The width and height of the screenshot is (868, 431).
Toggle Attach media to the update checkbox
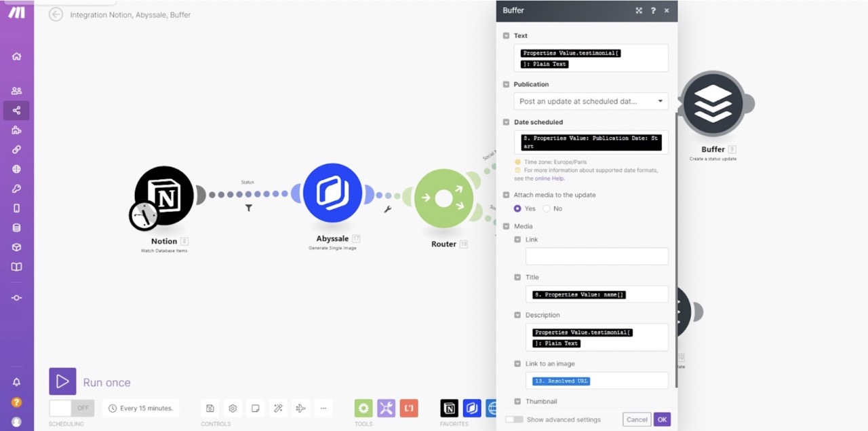506,195
